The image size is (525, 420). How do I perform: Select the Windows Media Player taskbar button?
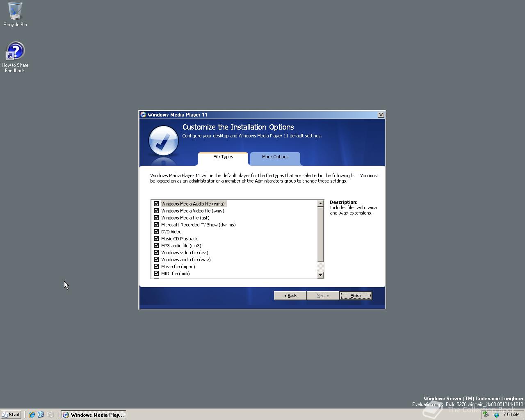(x=94, y=415)
